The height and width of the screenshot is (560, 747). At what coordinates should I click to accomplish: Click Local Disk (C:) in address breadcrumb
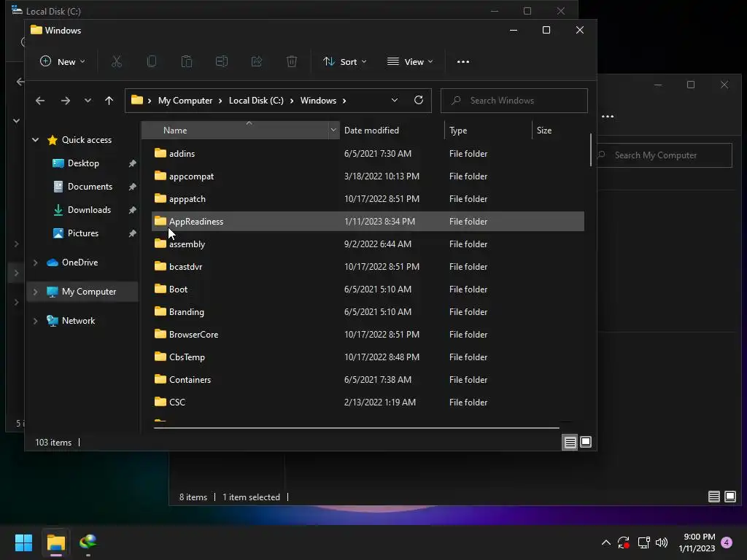pyautogui.click(x=256, y=101)
